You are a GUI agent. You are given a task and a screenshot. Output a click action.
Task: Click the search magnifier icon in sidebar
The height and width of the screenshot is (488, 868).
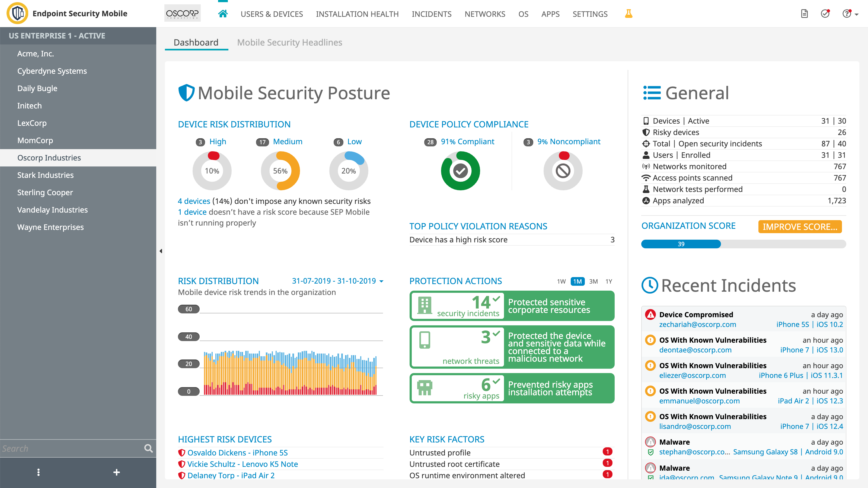coord(148,448)
